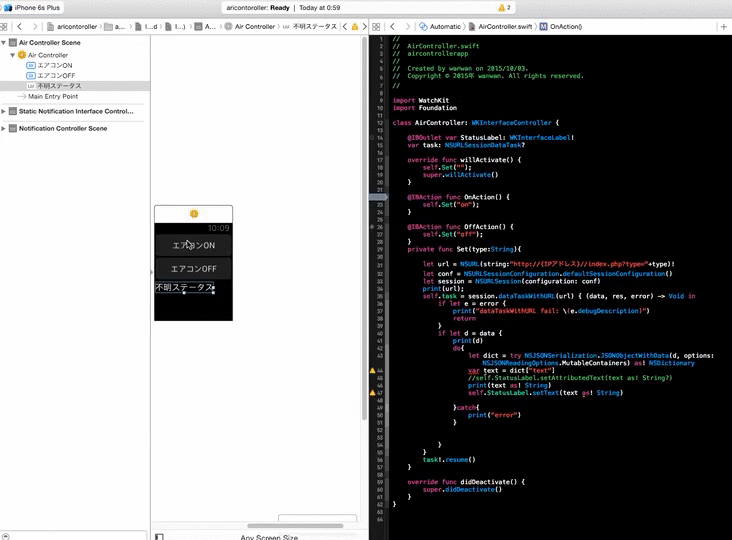Collapse the Air Controller outline item
Image resolution: width=732 pixels, height=540 pixels.
(13, 55)
